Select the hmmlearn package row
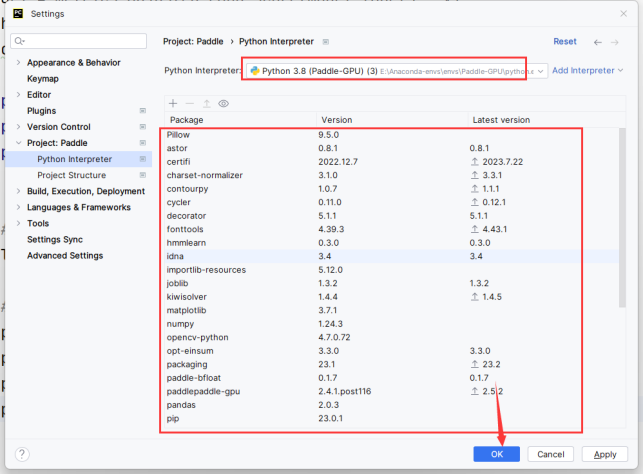 click(392, 243)
